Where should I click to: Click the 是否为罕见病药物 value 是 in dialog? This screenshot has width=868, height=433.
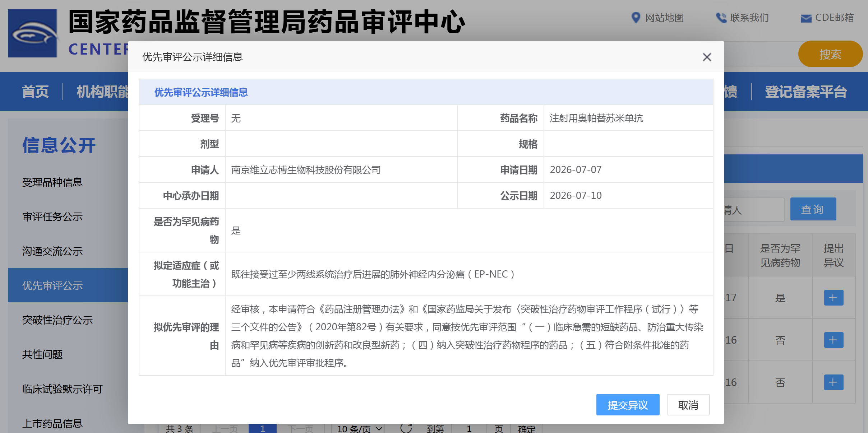point(236,231)
